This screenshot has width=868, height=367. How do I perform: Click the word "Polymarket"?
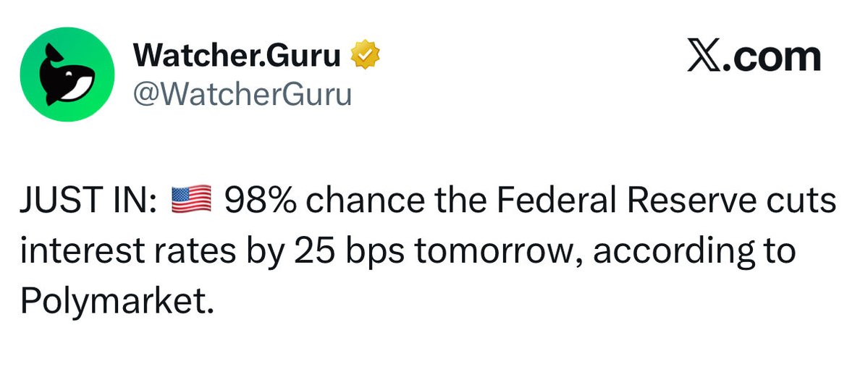(117, 300)
